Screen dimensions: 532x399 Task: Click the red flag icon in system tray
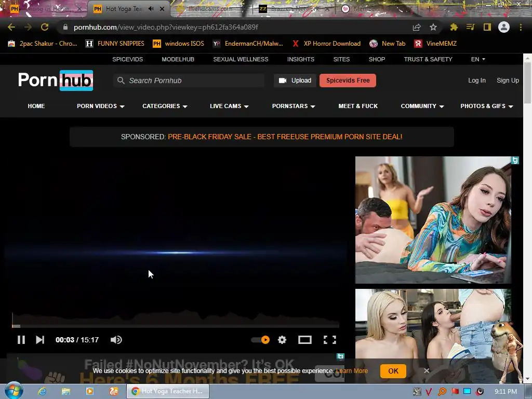455,392
